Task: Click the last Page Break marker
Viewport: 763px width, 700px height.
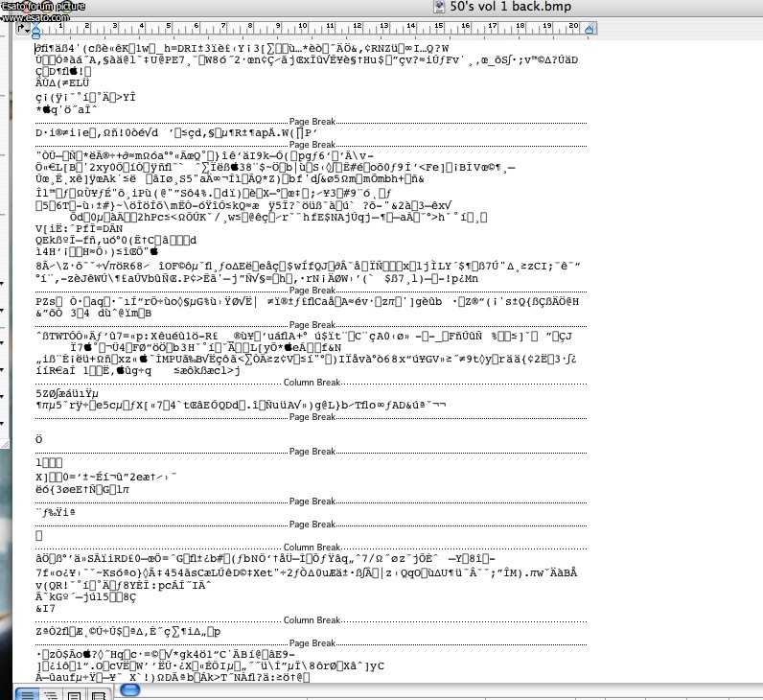Action: [x=312, y=642]
